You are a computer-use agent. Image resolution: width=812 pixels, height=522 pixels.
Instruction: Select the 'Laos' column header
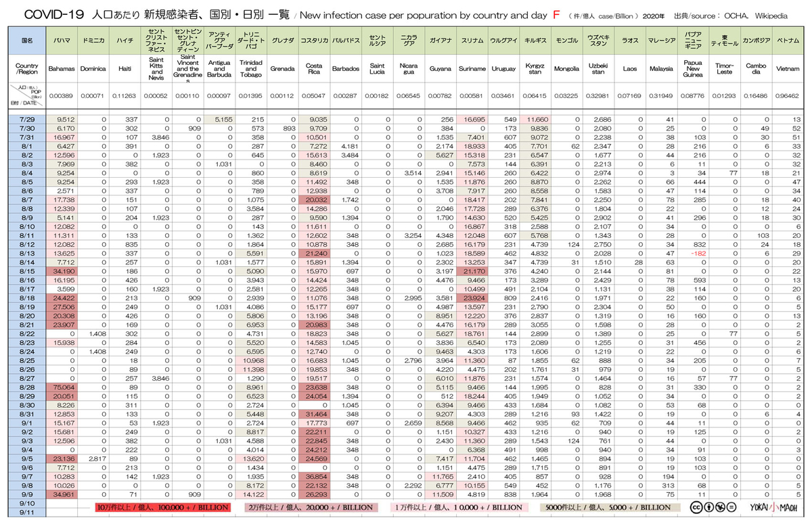[629, 68]
